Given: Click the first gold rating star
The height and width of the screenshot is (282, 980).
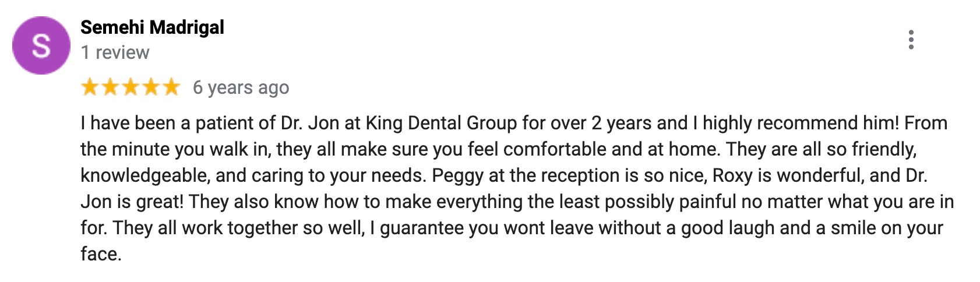Looking at the screenshot, I should (90, 87).
